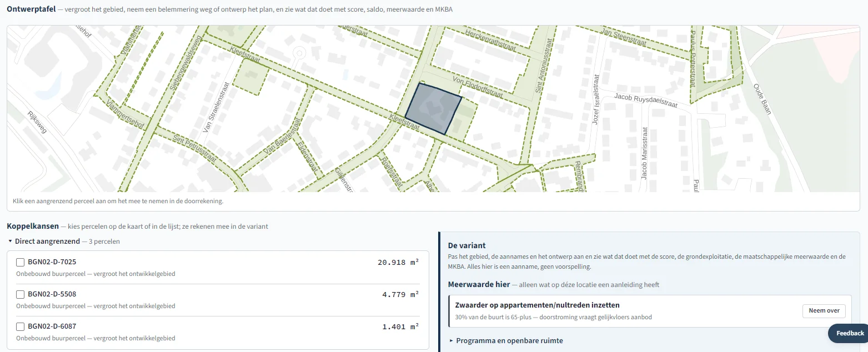The height and width of the screenshot is (352, 868).
Task: Click the Herckenrathstraat street label
Action: point(489,40)
